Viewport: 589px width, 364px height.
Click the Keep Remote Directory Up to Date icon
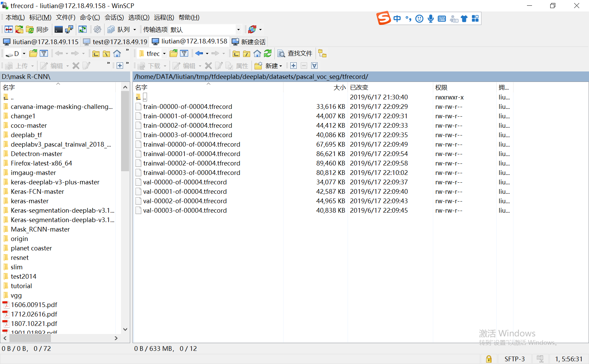[x=83, y=30]
